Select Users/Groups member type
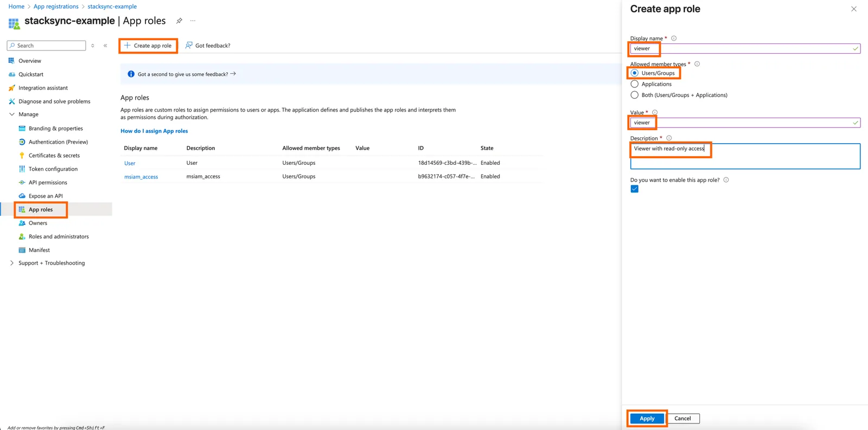 coord(634,73)
